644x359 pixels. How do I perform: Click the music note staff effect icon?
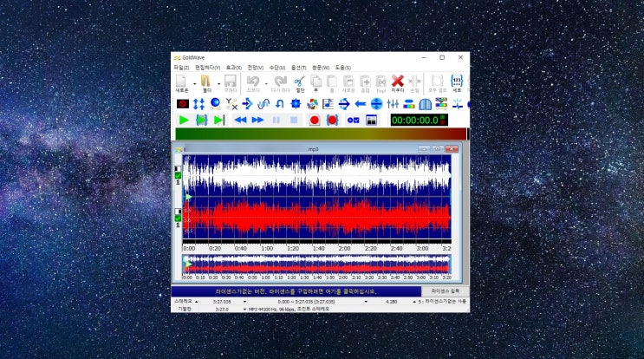pos(328,104)
